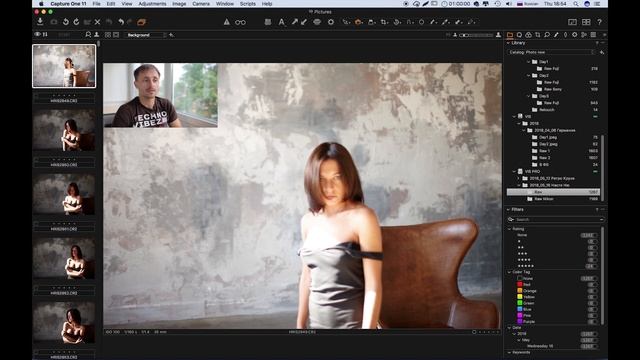Image resolution: width=640 pixels, height=360 pixels.
Task: Toggle Orange color tag filter
Action: (592, 291)
